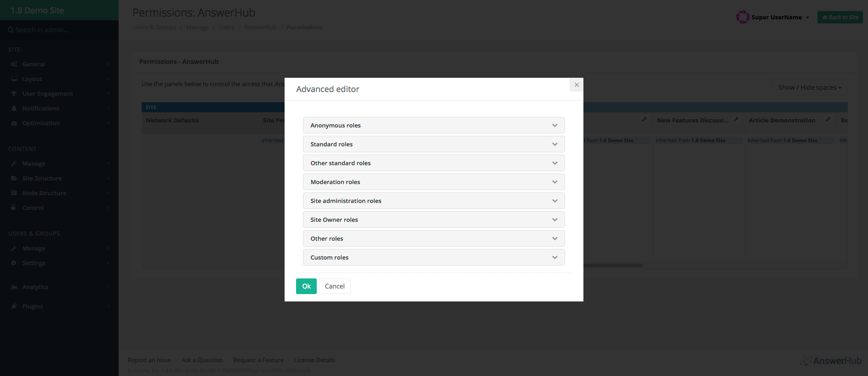The width and height of the screenshot is (868, 376).
Task: Click the Analytics chart icon
Action: (x=14, y=287)
